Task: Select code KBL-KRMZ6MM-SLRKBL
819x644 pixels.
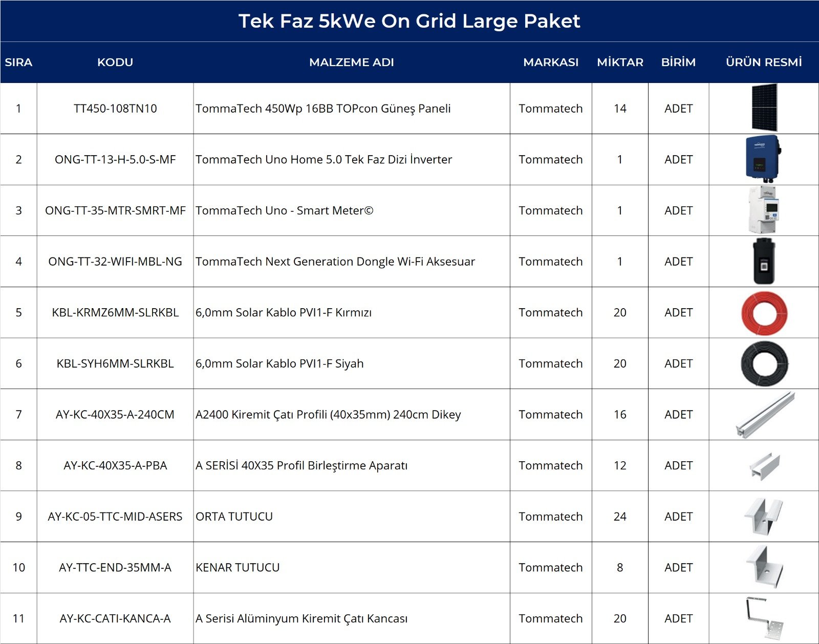Action: click(115, 312)
